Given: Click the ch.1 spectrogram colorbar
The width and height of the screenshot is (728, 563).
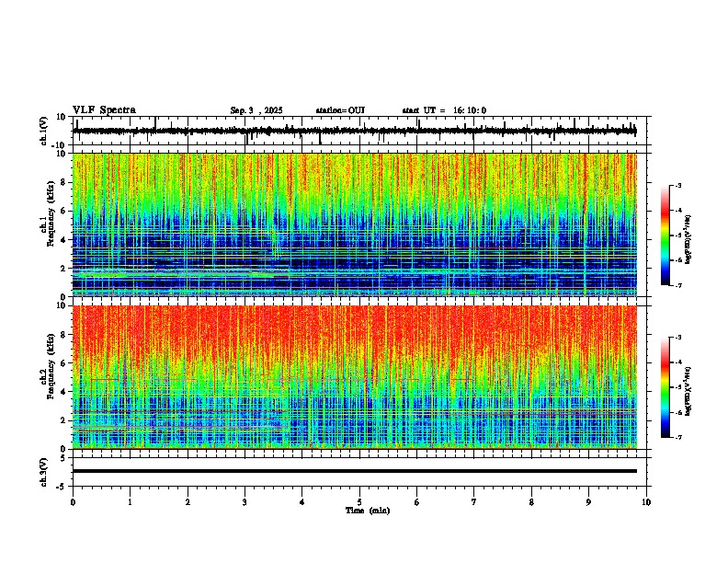Looking at the screenshot, I should 665,236.
